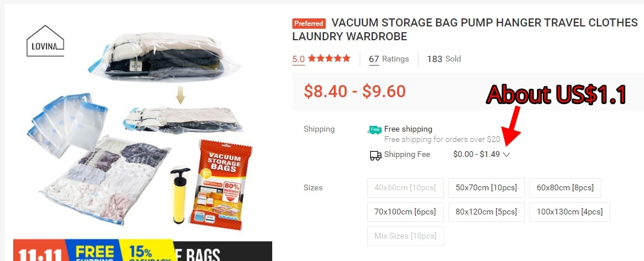644x261 pixels.
Task: Select the 50x70cm [10pcs] size
Action: point(486,188)
